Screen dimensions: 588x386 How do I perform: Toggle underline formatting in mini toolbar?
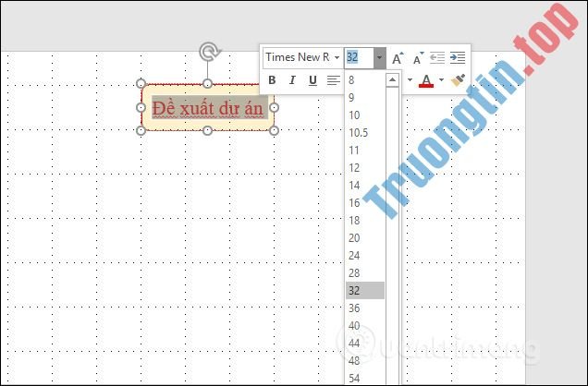[x=312, y=80]
